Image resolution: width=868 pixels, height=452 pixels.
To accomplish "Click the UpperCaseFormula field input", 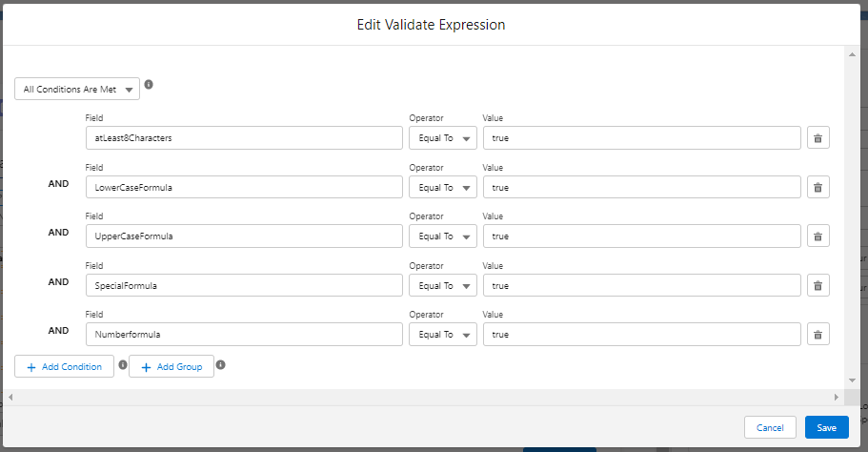I will click(x=244, y=236).
